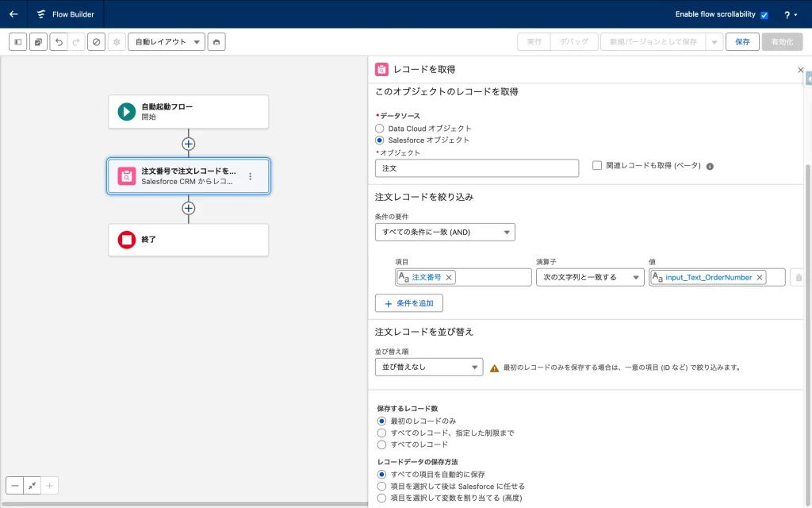Open the 次の文字列と一致する operator dropdown

[589, 277]
